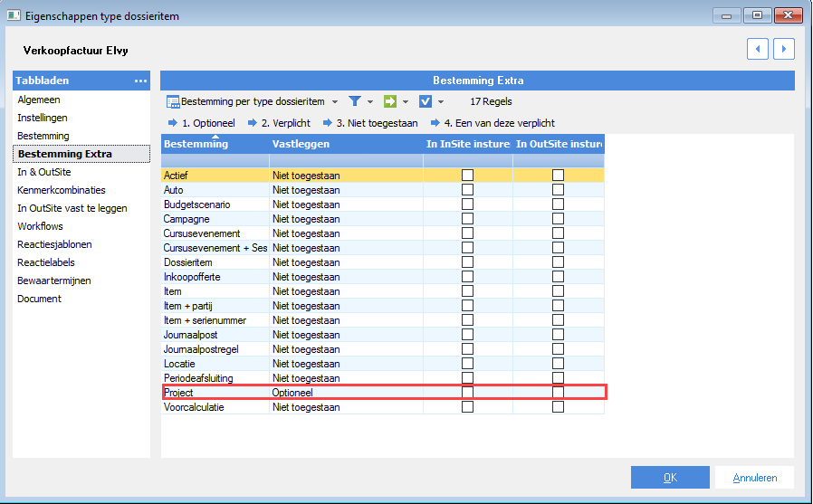Select the Project row

[383, 393]
